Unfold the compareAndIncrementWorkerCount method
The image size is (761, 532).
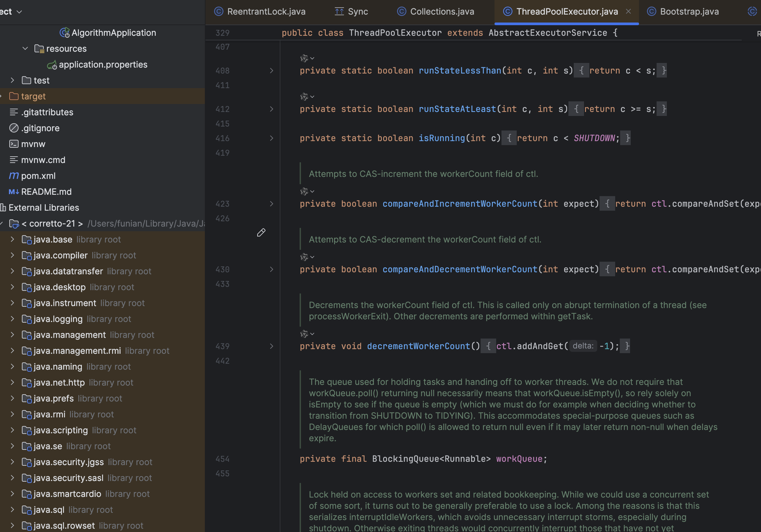point(271,204)
